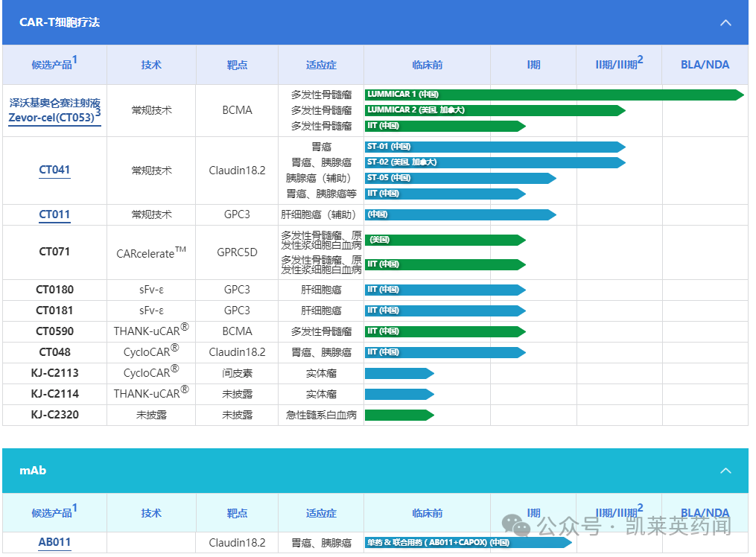Click footnote 2 beside II期/III期 in CAR-T table
This screenshot has height=557, width=756.
[x=640, y=60]
